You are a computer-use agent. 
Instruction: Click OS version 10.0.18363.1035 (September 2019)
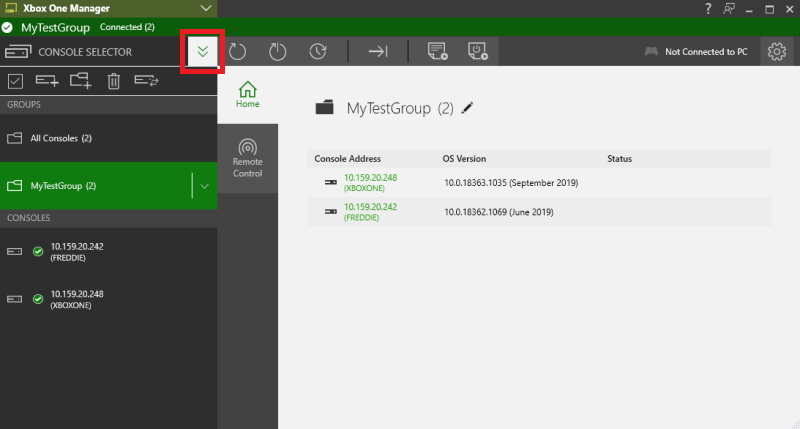(511, 183)
